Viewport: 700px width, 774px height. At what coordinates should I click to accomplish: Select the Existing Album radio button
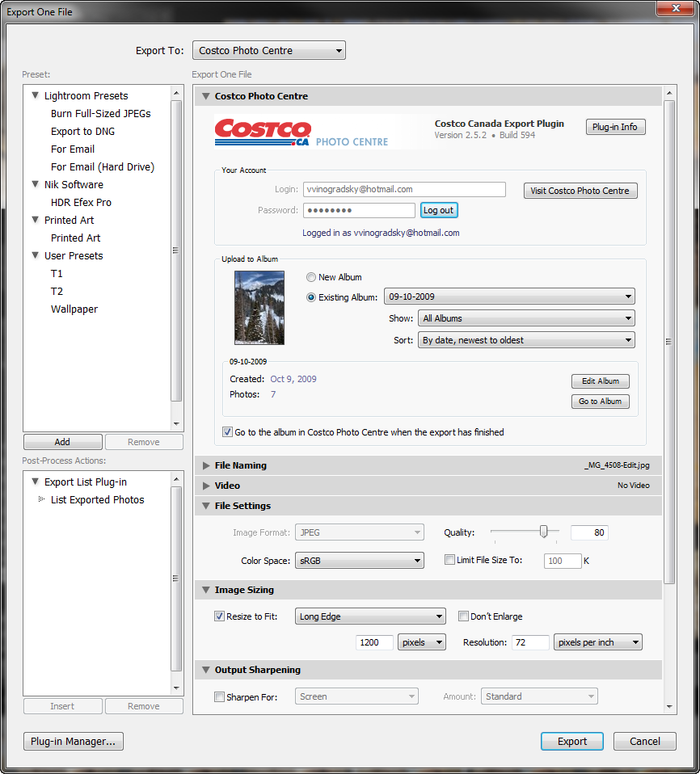coord(310,297)
